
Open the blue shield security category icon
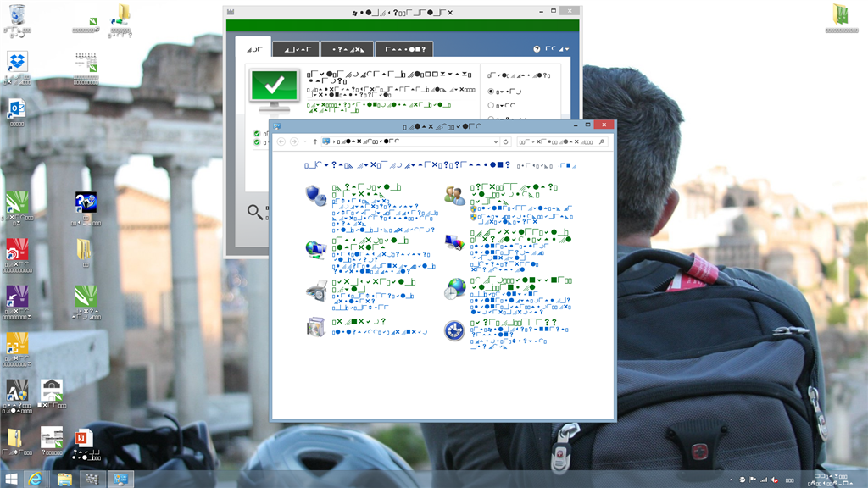[x=315, y=196]
